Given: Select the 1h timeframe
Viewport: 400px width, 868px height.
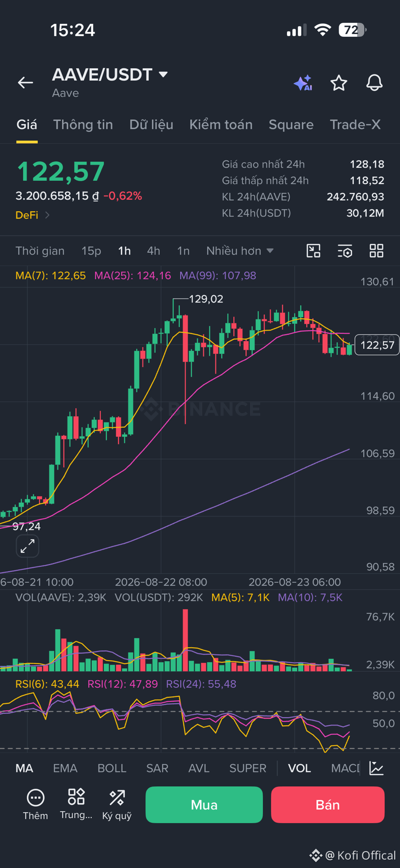Looking at the screenshot, I should tap(124, 251).
